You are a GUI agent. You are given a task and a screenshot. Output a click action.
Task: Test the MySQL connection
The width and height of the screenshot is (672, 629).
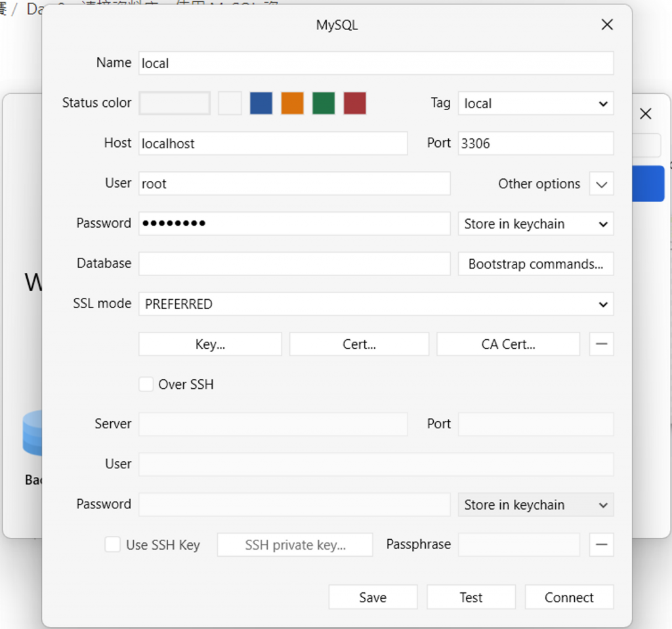pos(471,597)
